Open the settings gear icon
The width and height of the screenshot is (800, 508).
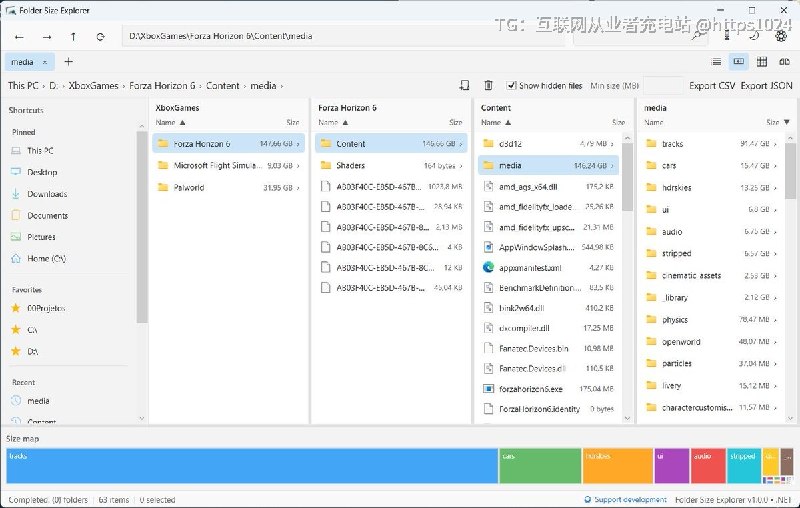[781, 36]
